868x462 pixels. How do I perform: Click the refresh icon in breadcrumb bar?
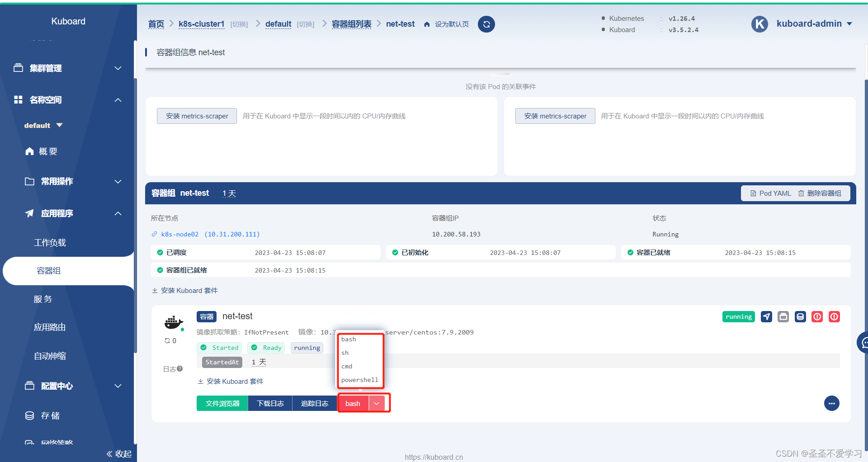tap(486, 24)
